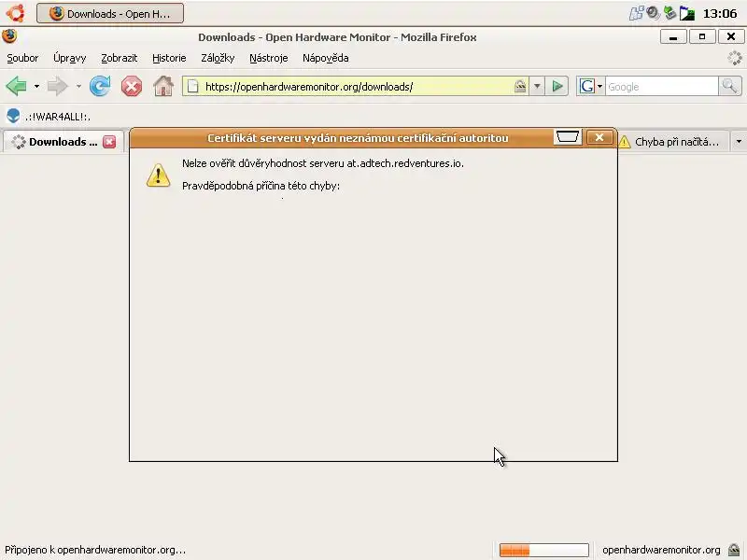Click the grey Forward arrow button
Screen dimensions: 747x560
58,86
